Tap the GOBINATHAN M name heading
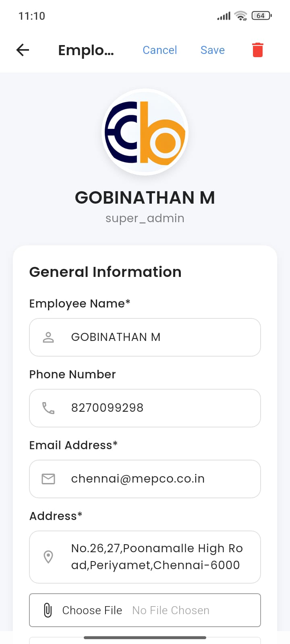Image resolution: width=290 pixels, height=644 pixels. (145, 198)
